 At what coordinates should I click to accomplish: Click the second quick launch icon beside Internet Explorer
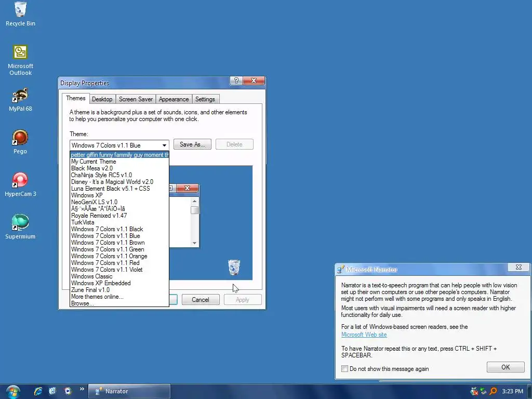52,391
